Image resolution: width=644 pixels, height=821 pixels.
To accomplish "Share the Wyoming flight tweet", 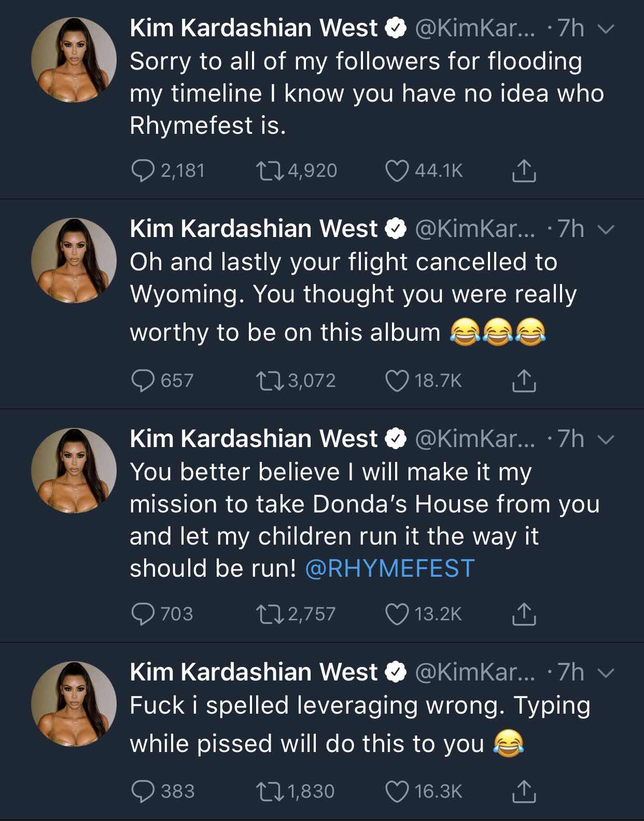I will [524, 381].
